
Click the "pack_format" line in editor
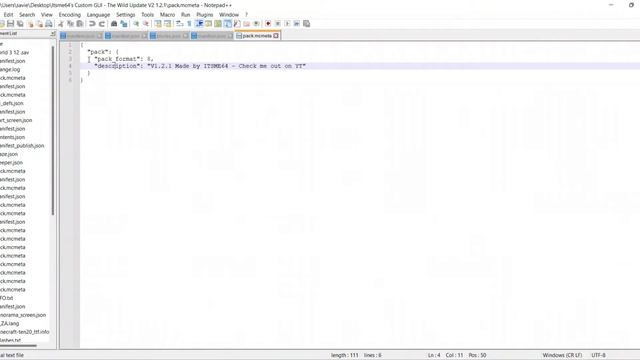pos(124,59)
